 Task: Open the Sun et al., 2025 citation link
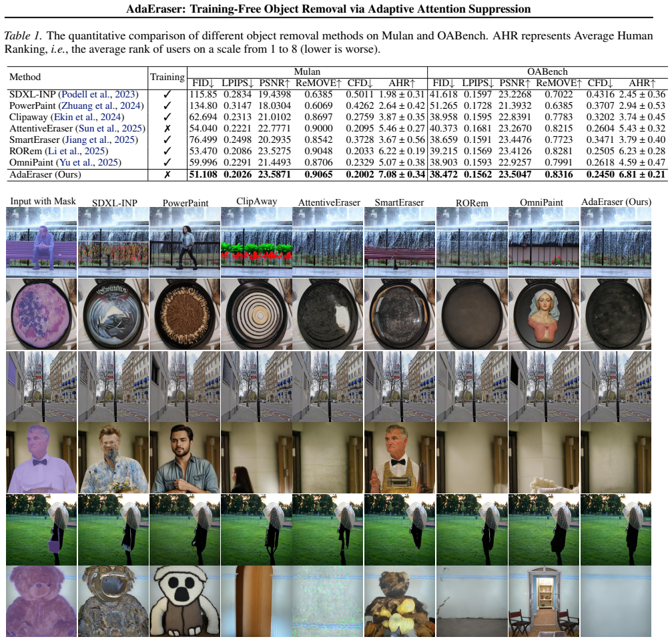point(110,128)
